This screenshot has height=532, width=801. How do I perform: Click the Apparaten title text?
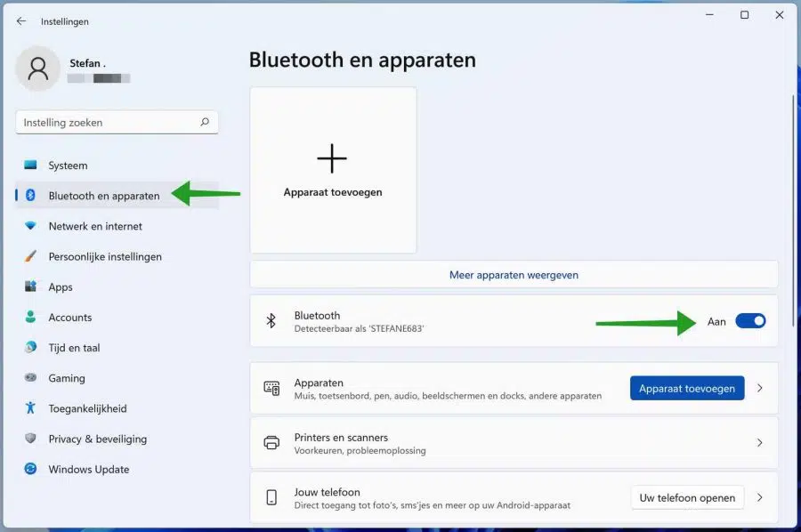319,383
